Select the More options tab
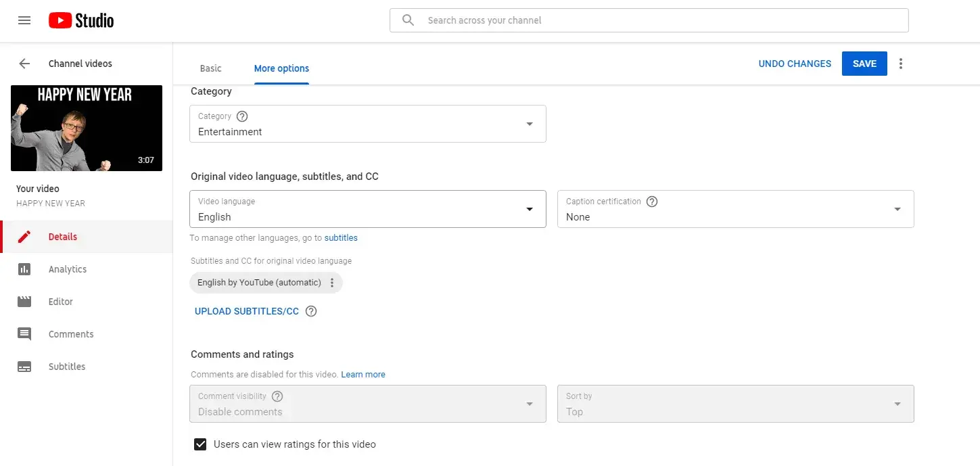This screenshot has width=980, height=466. (281, 68)
